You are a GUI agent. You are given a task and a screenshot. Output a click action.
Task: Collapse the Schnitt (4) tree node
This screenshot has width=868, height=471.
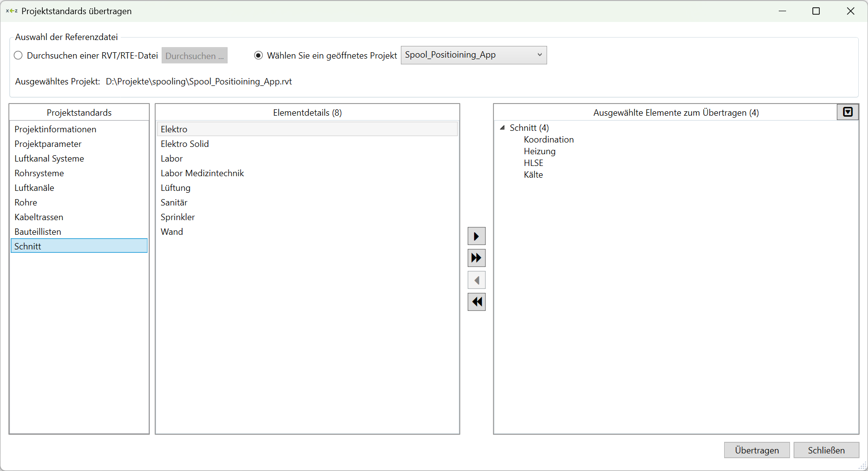pos(502,128)
